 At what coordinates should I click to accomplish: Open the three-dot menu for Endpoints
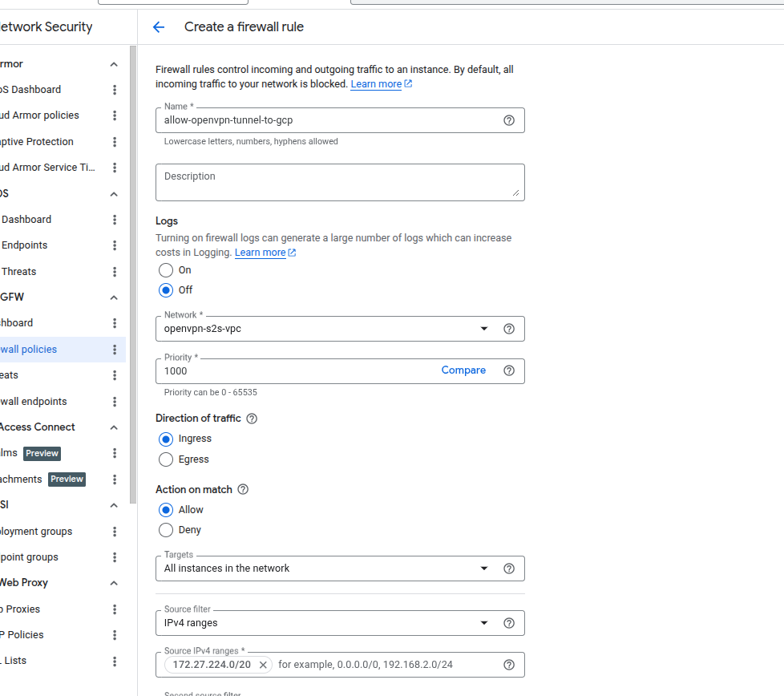[115, 245]
